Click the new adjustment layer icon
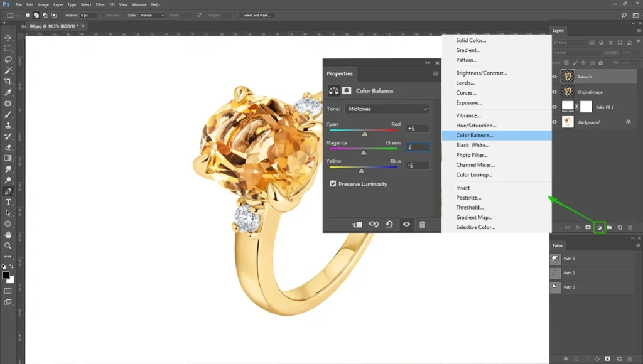Image resolution: width=643 pixels, height=364 pixels. [x=600, y=227]
